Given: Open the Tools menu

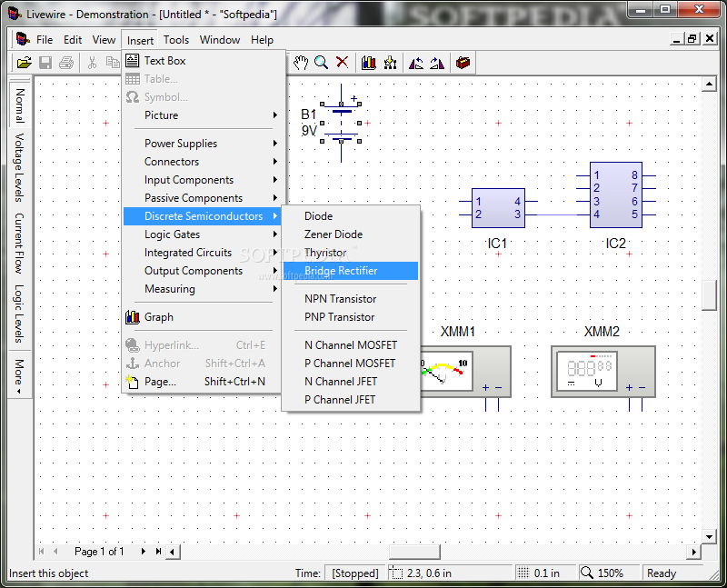Looking at the screenshot, I should [176, 40].
